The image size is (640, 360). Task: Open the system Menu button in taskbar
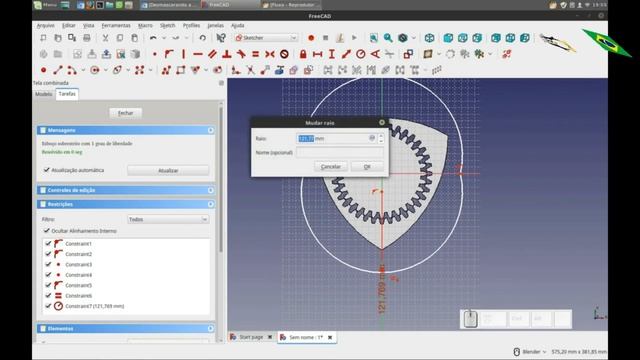[45, 5]
